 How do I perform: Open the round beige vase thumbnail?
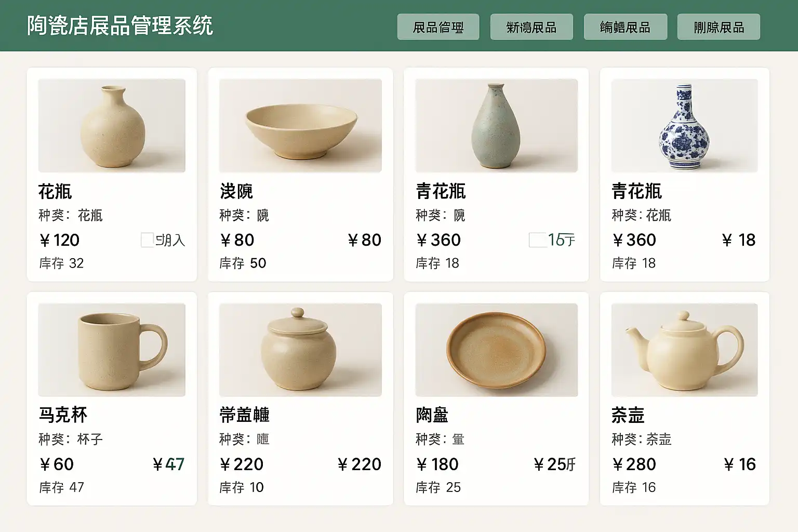tap(112, 125)
